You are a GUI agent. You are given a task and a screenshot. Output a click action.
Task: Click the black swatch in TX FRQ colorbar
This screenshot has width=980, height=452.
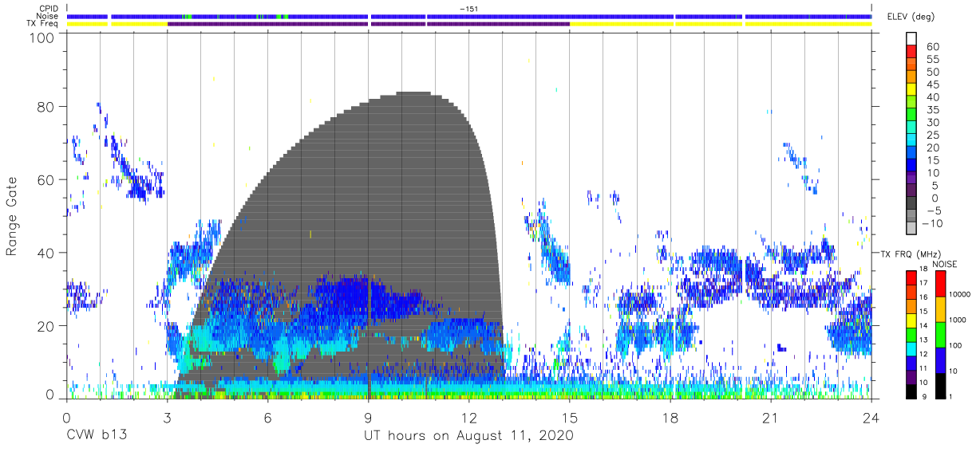(913, 390)
